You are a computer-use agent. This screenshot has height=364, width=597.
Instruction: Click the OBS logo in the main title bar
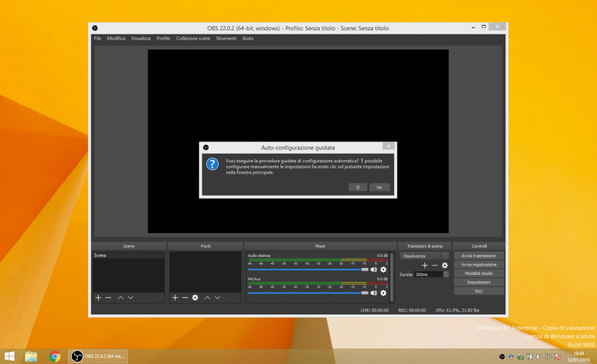pos(95,28)
